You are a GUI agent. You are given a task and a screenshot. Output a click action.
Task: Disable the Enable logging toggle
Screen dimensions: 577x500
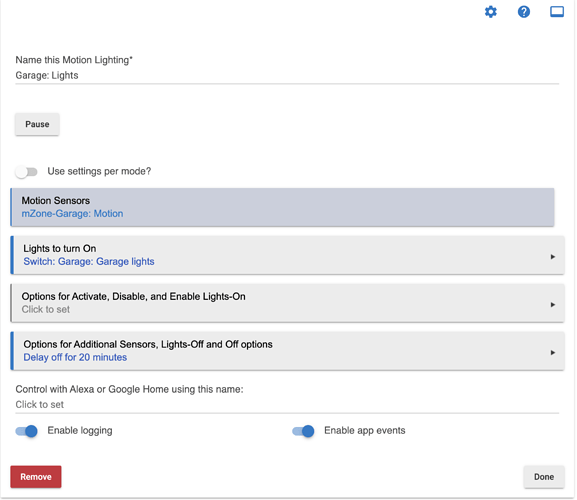pyautogui.click(x=26, y=431)
